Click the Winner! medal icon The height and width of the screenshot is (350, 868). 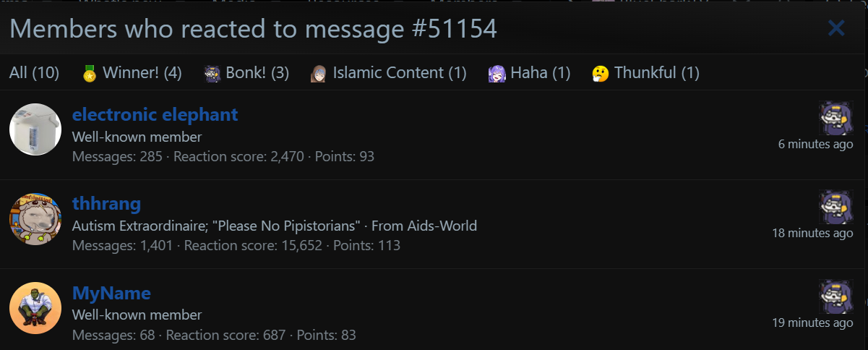coord(90,73)
